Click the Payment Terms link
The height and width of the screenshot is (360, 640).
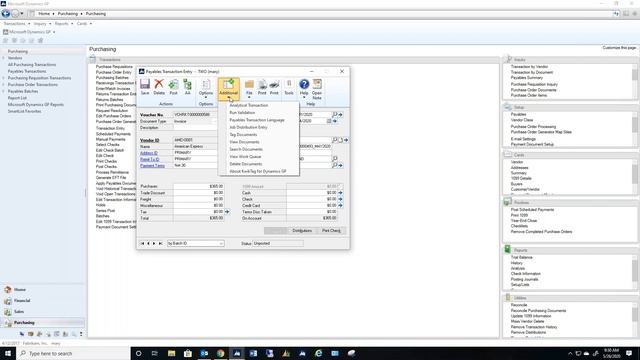pyautogui.click(x=152, y=166)
